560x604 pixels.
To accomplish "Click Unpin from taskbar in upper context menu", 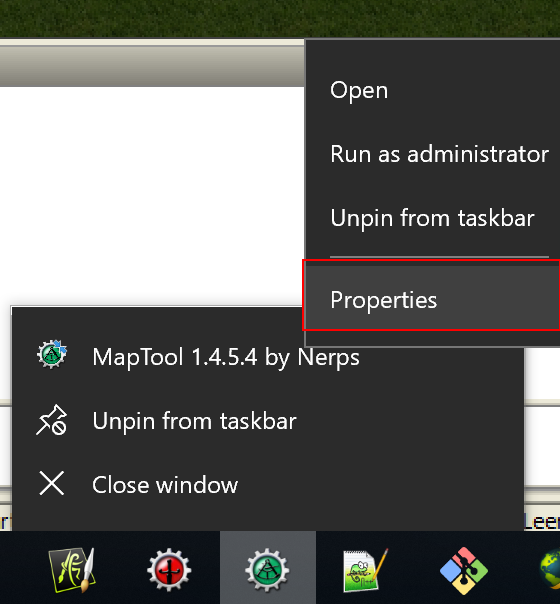I will tap(432, 218).
